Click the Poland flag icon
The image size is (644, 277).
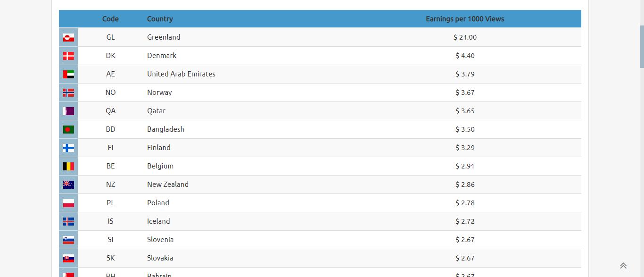[x=68, y=203]
